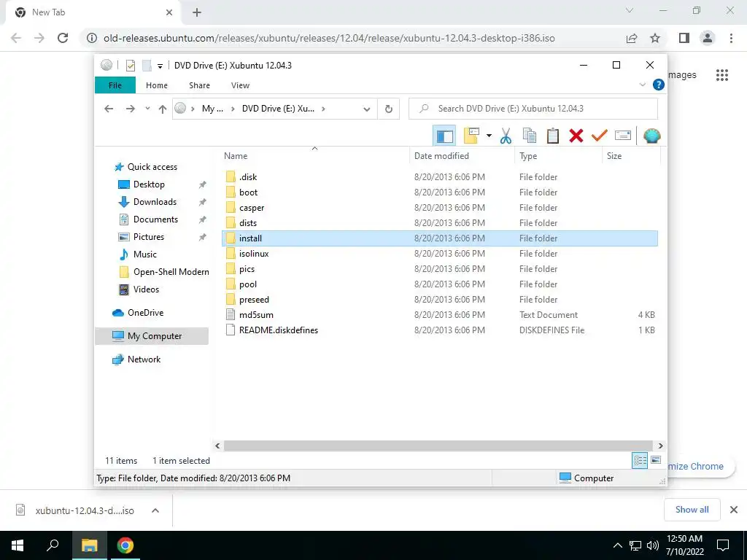Screen dimensions: 747x560
Task: Open the recent locations dropdown
Action: (147, 109)
